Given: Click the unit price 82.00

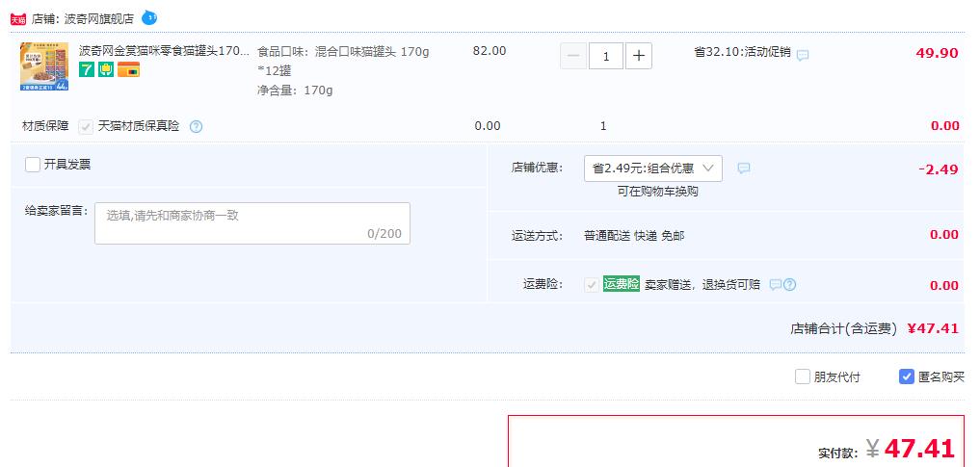Looking at the screenshot, I should point(490,51).
